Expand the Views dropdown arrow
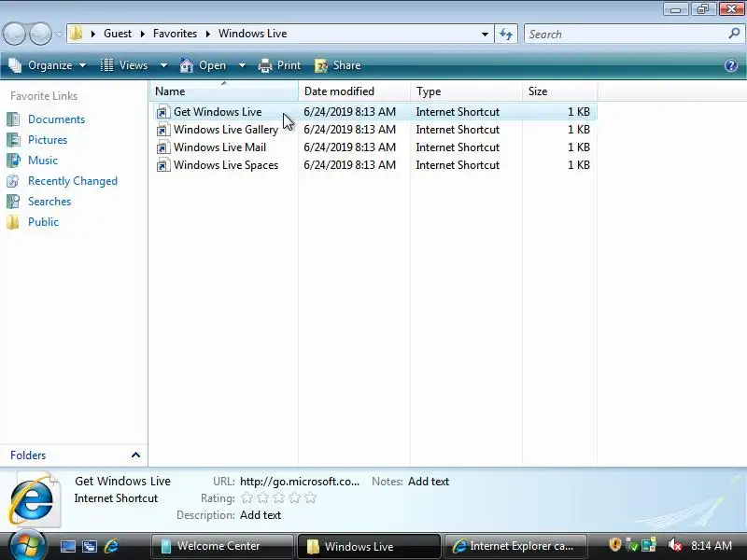 163,65
